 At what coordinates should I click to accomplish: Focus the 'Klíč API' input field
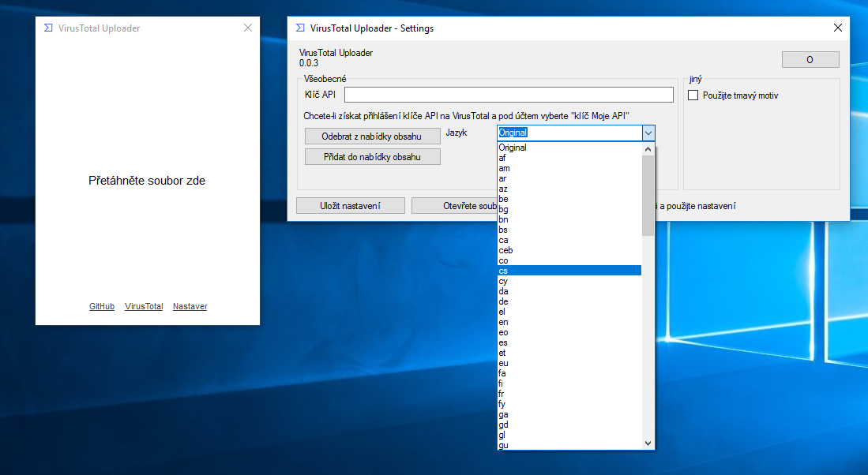[509, 95]
